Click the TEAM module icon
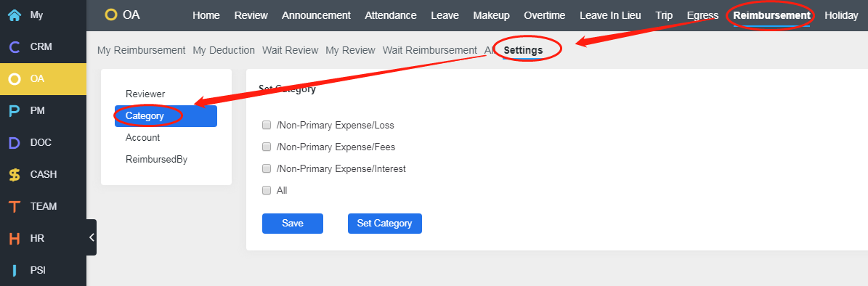Image resolution: width=868 pixels, height=286 pixels. (15, 207)
